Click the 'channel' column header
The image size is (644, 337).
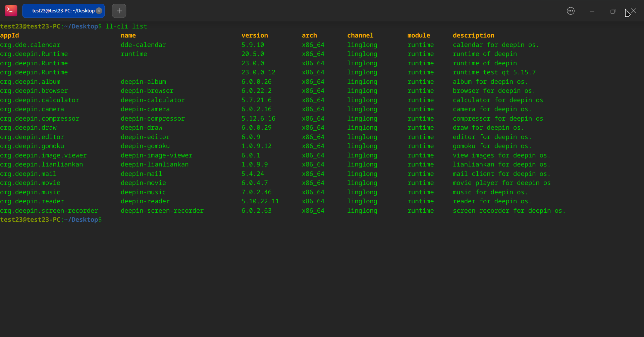click(360, 36)
